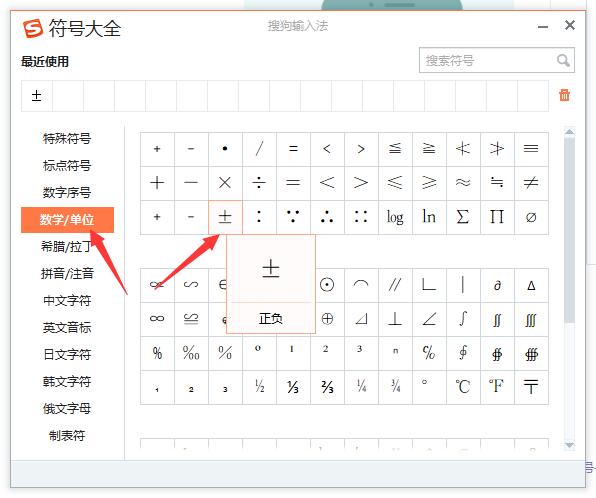
Task: Insert the delta symbol Δ
Action: (x=531, y=285)
